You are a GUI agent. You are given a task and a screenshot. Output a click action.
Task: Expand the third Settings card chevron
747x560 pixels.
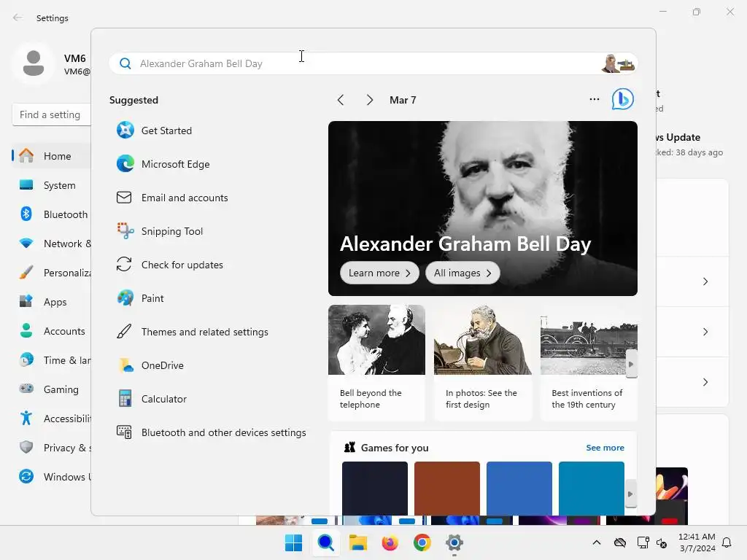pyautogui.click(x=705, y=382)
